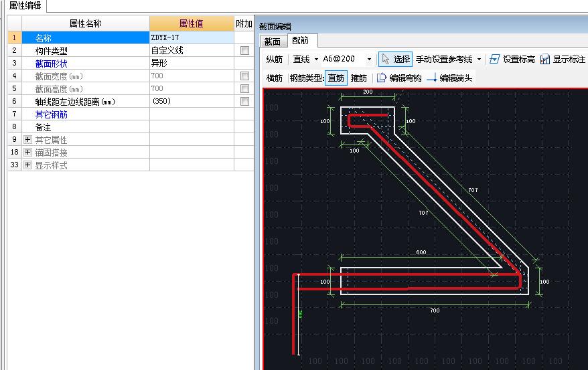Click the 直线 draw button
588x370 pixels.
coord(301,59)
